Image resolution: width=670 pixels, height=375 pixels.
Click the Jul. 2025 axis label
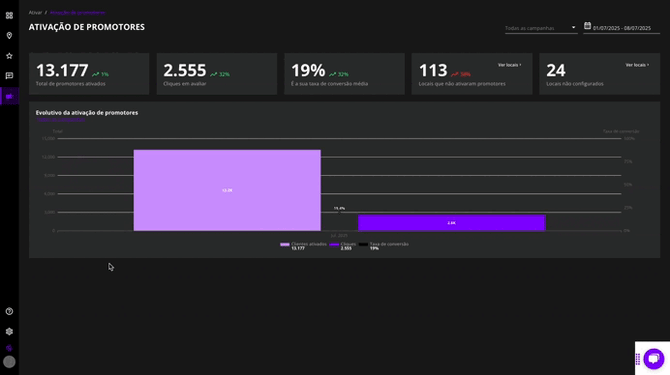[x=339, y=235]
